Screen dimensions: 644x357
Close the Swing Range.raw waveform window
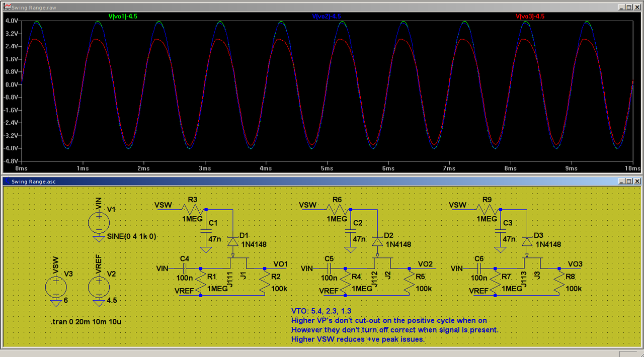(636, 8)
